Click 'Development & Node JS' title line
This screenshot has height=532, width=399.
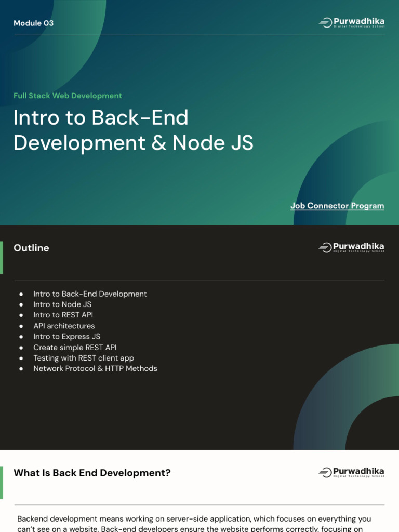point(134,142)
